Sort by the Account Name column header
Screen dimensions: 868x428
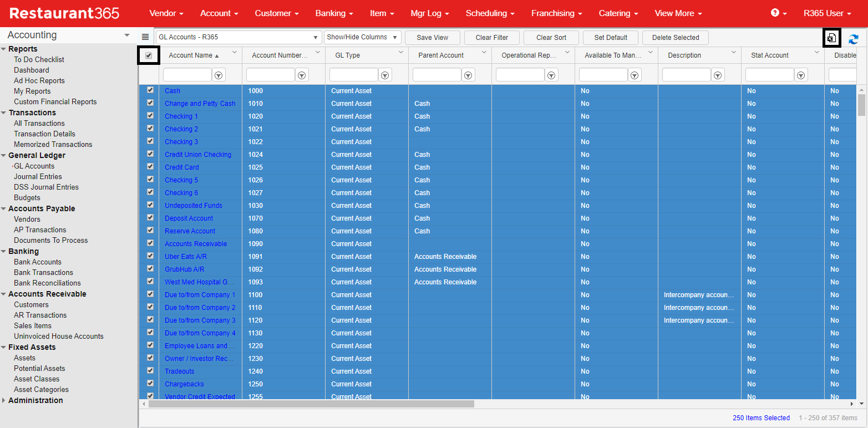(x=191, y=55)
